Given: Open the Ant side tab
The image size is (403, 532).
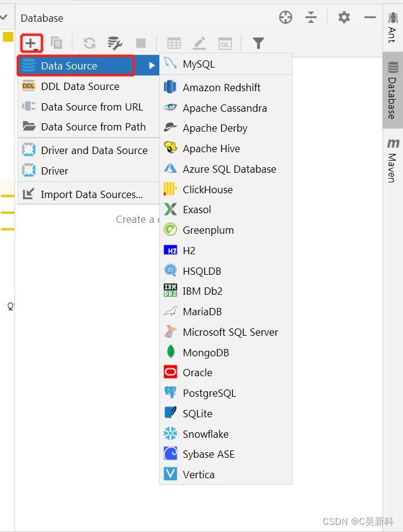Looking at the screenshot, I should (x=393, y=28).
